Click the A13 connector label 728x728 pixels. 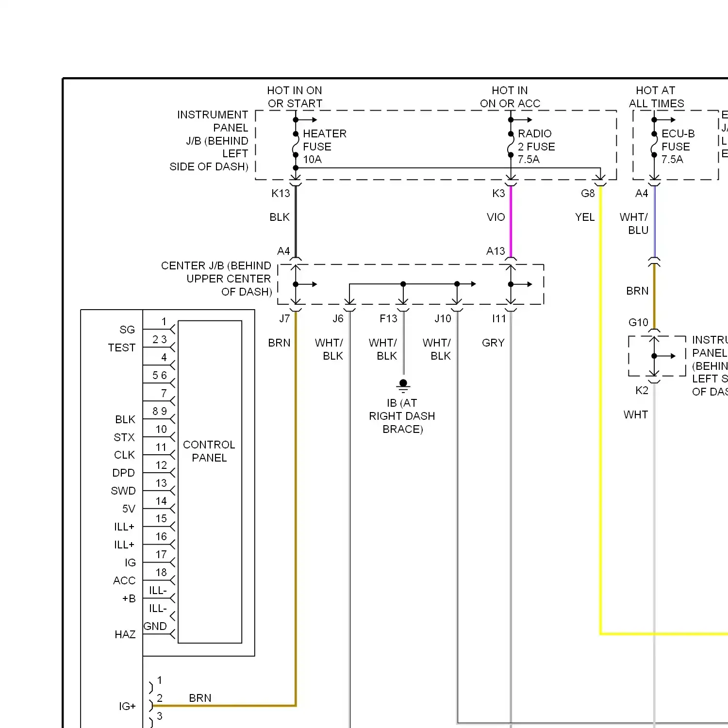click(496, 251)
